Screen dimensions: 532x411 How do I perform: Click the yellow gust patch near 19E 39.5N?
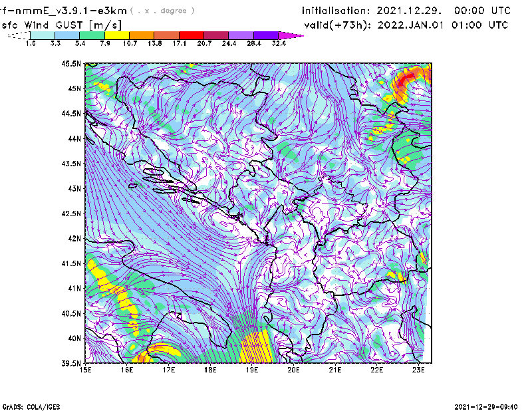[x=256, y=348]
